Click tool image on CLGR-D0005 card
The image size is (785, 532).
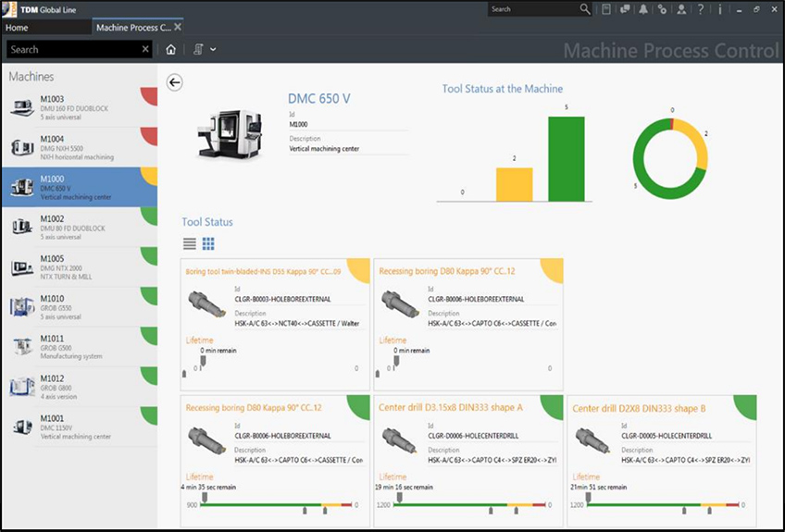[x=592, y=440]
